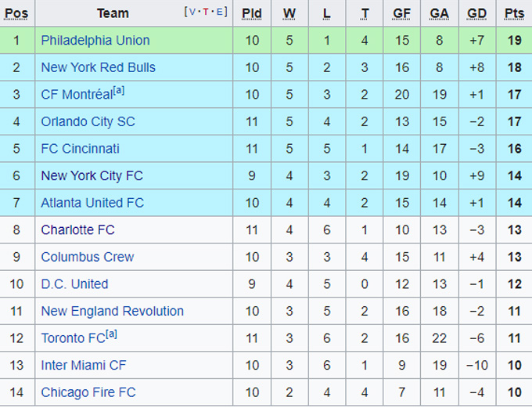Screen dimensions: 532x408
Task: Select the Toronto FC team link
Action: point(73,339)
